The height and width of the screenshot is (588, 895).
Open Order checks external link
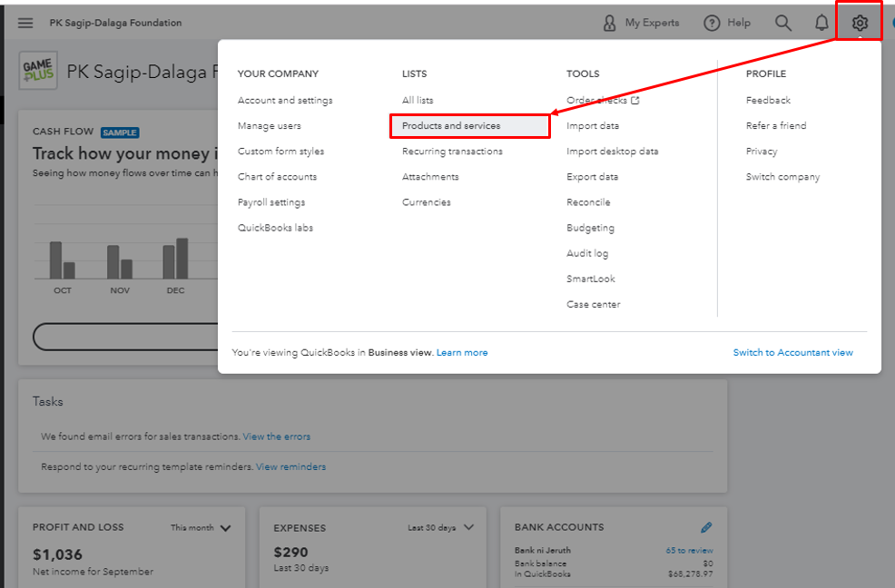tap(603, 101)
